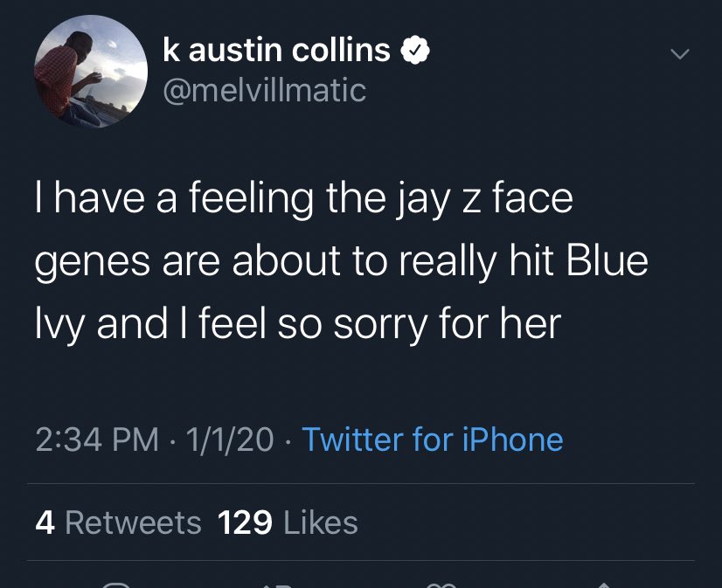This screenshot has height=588, width=722.
Task: Like the tweet with heart icon
Action: pyautogui.click(x=442, y=583)
